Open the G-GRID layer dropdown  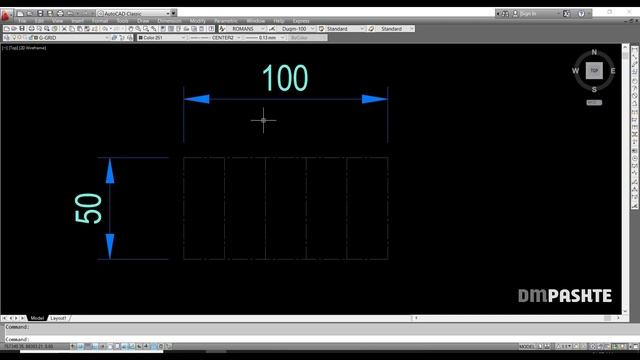coord(107,38)
